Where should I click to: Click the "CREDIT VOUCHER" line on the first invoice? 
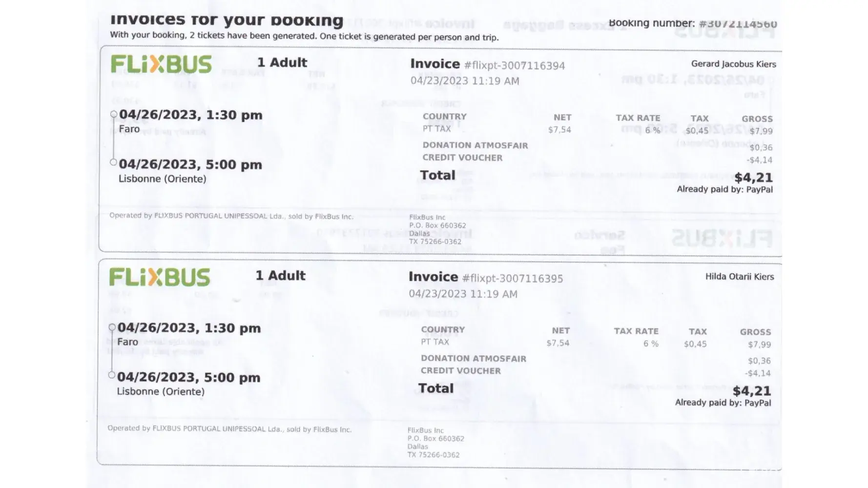462,158
